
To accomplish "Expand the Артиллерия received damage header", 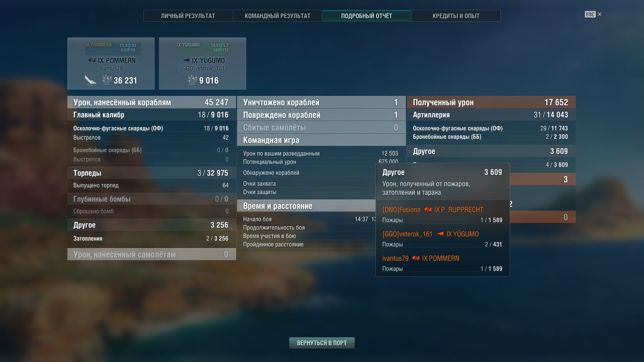I will pos(491,115).
